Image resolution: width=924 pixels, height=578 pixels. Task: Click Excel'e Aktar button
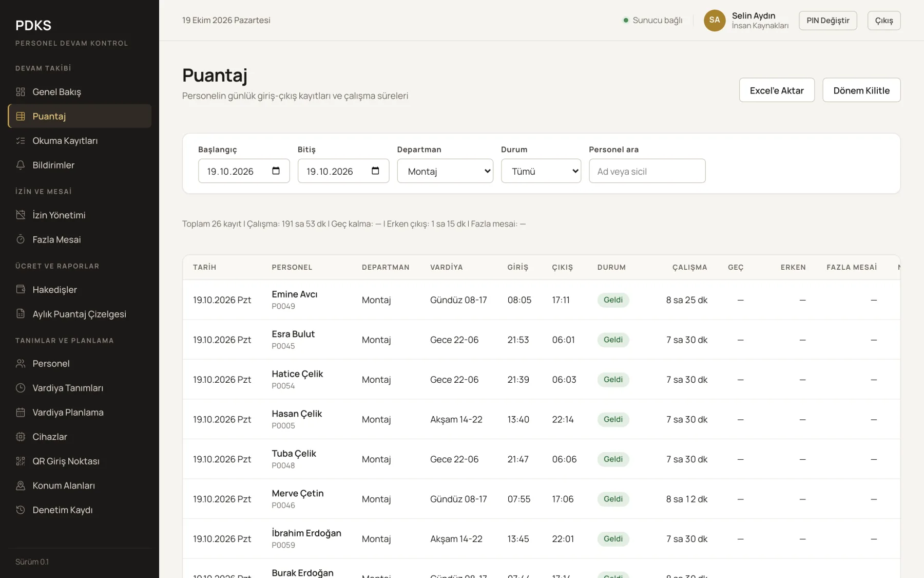coord(777,90)
